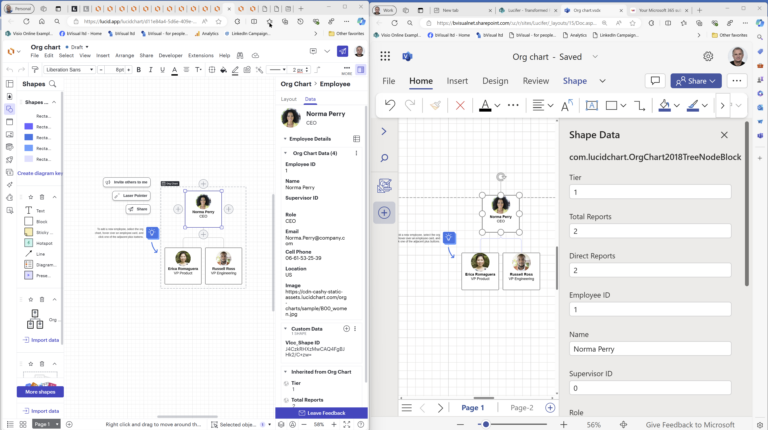Click the Visio Share button
Screen dimensions: 768x430
[x=696, y=81]
